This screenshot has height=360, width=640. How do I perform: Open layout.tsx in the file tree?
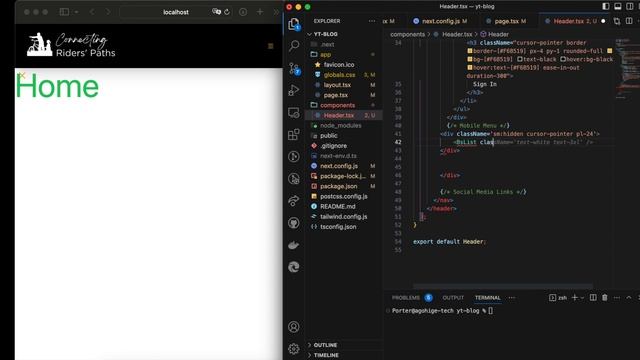344,85
